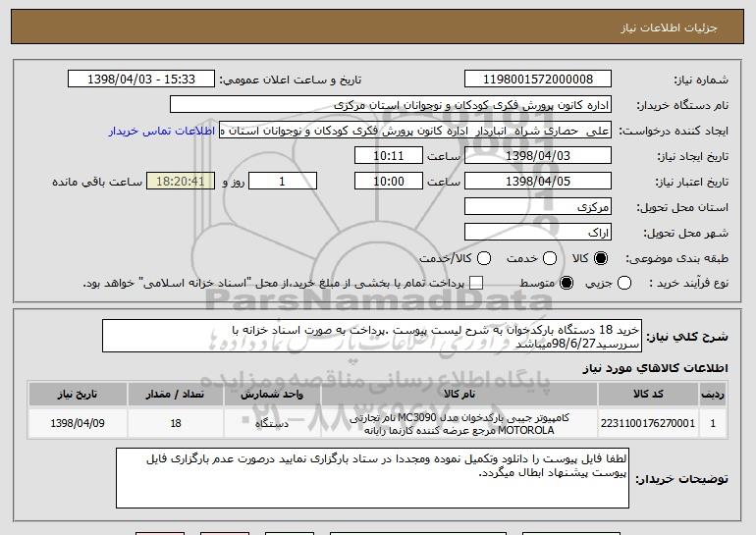The image size is (756, 535).
Task: Click the کد کالا column header
Action: click(648, 395)
